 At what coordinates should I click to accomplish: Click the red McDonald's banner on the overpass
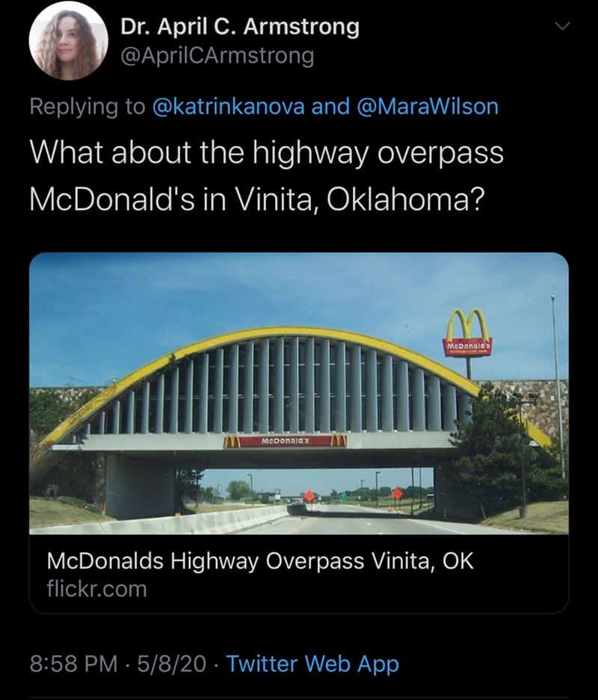pyautogui.click(x=285, y=441)
